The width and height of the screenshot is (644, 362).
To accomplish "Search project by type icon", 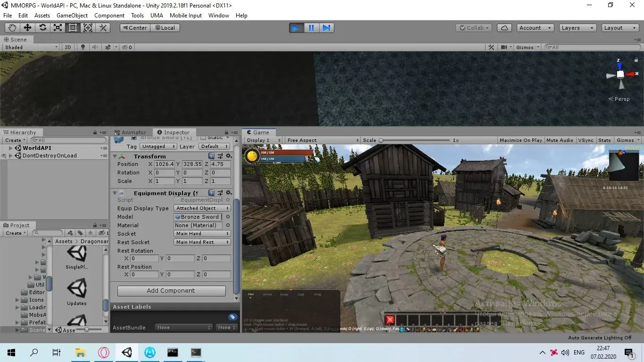I will click(x=70, y=233).
